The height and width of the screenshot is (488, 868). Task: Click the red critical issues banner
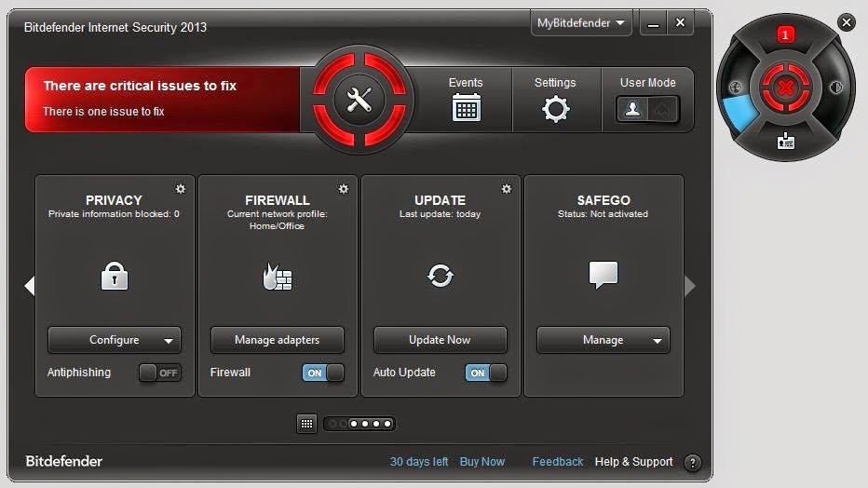click(x=163, y=100)
